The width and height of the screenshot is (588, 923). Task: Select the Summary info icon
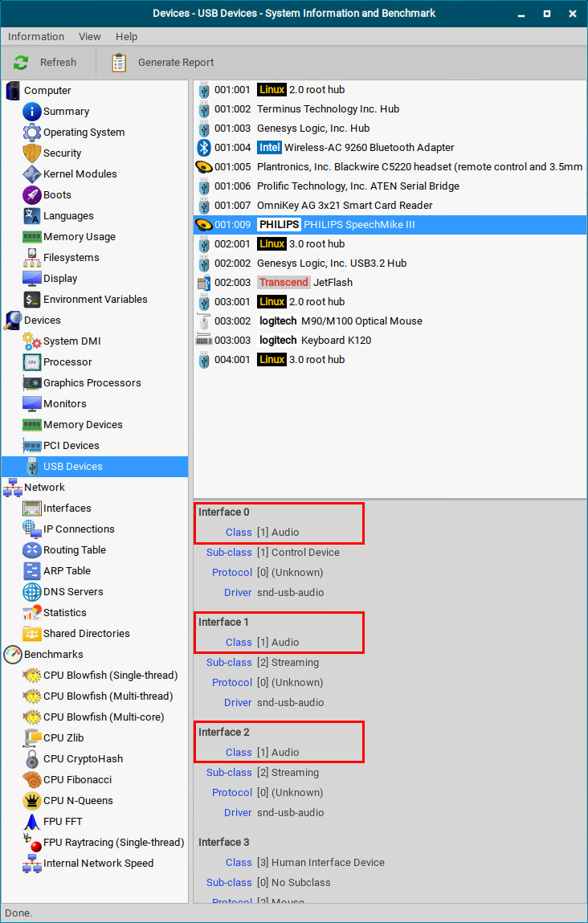(32, 111)
